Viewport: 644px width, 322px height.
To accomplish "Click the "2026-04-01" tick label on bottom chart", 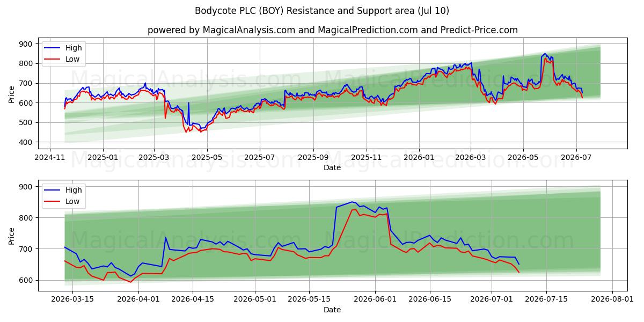I will coord(139,299).
